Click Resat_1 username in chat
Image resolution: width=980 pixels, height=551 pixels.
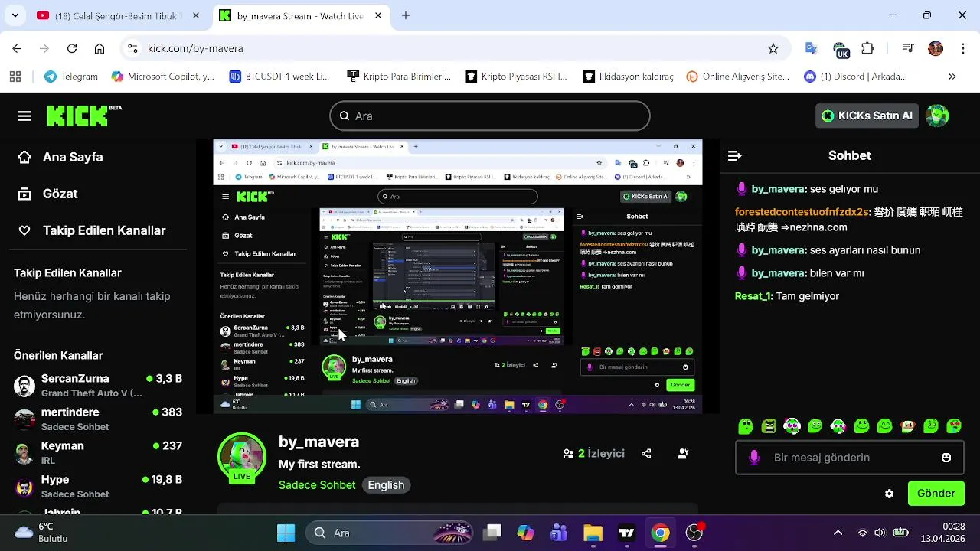(753, 296)
